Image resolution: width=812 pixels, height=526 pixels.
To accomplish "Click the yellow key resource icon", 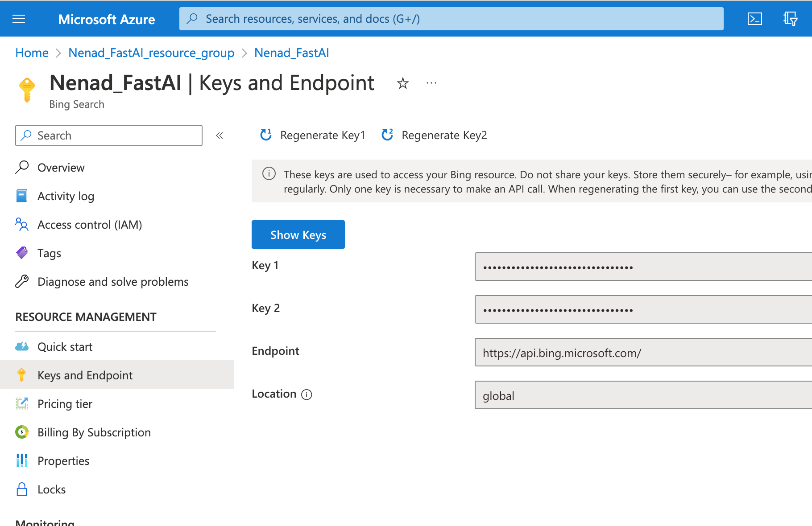I will 27,90.
